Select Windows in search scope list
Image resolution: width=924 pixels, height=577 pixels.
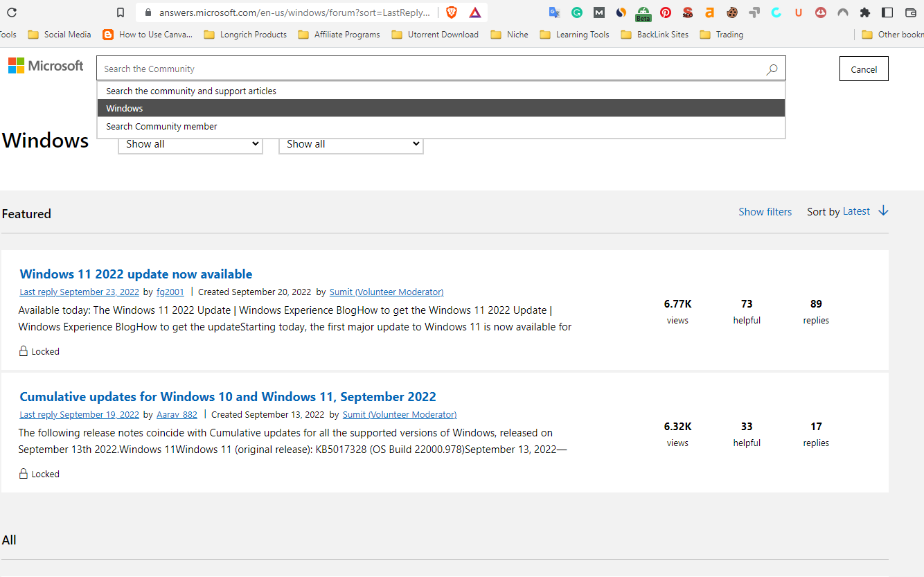point(441,108)
